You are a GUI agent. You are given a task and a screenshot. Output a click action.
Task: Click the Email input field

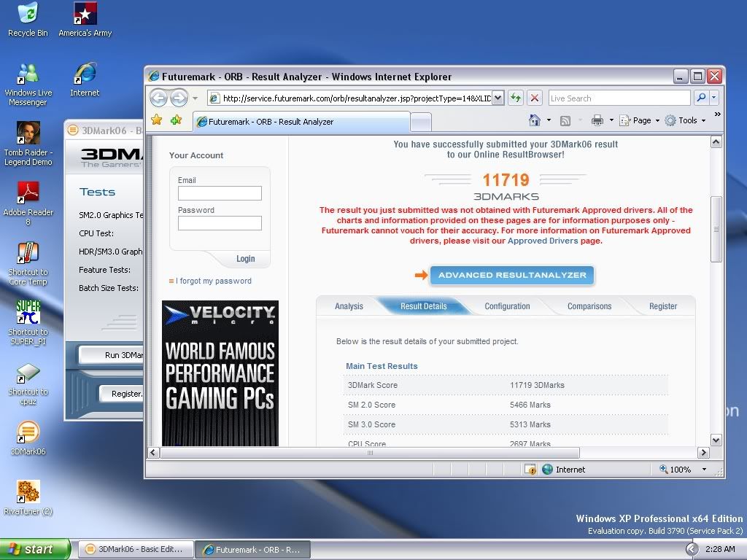pos(220,193)
